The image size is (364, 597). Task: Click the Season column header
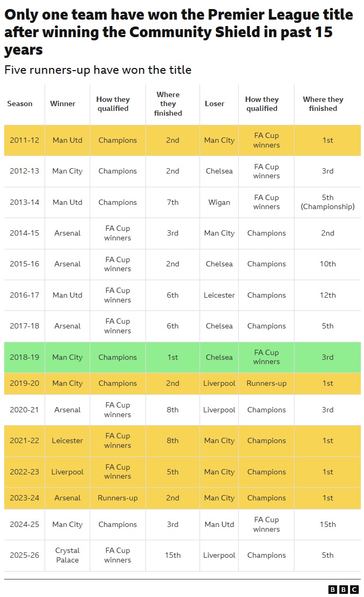[20, 103]
